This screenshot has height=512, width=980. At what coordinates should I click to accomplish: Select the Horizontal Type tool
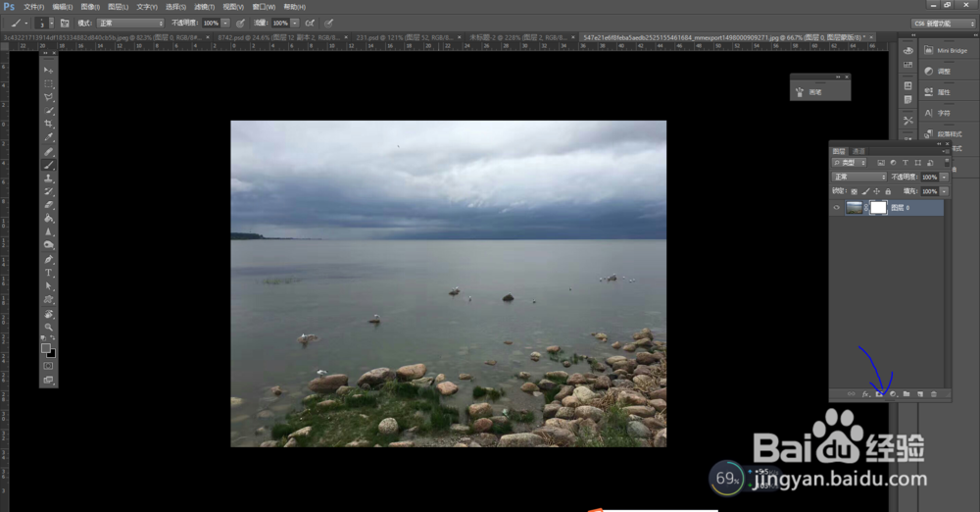49,273
